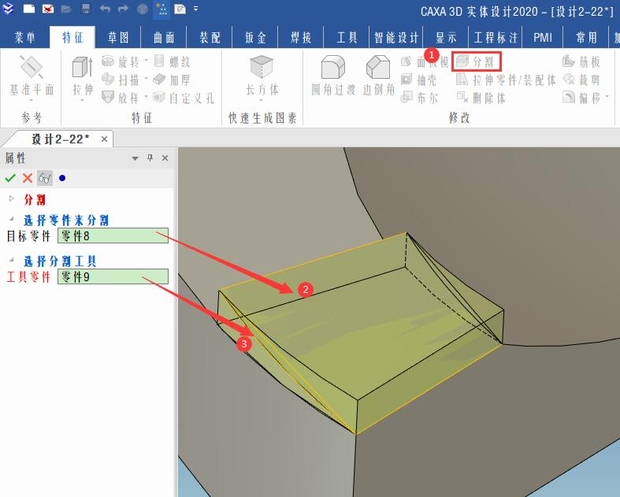The height and width of the screenshot is (497, 620).
Task: Switch to the 焊接 ribbon tab
Action: pyautogui.click(x=301, y=38)
